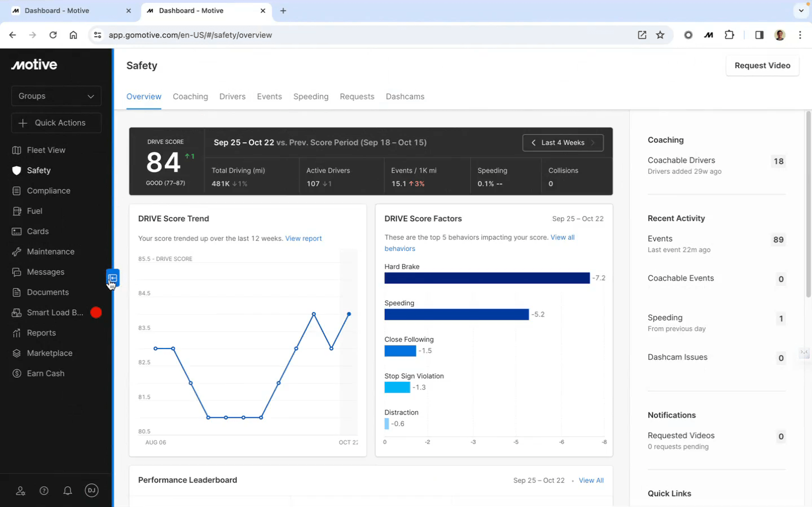Open the Marketplace sidebar icon
The height and width of the screenshot is (507, 812).
click(x=17, y=353)
